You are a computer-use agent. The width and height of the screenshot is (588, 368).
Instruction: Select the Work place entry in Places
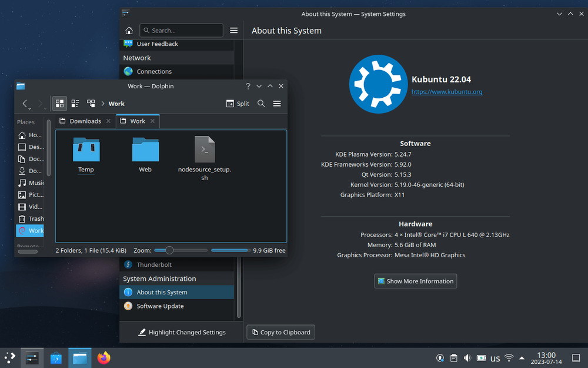pyautogui.click(x=31, y=231)
